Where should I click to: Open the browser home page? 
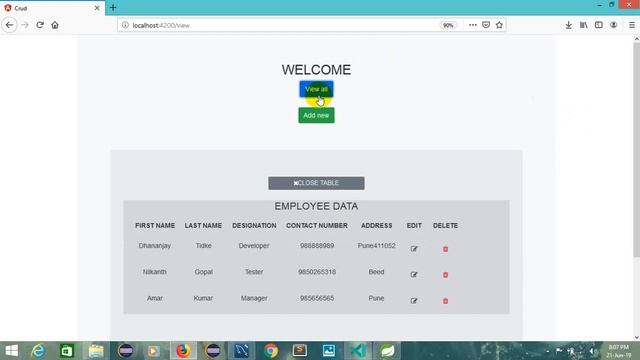(x=55, y=25)
